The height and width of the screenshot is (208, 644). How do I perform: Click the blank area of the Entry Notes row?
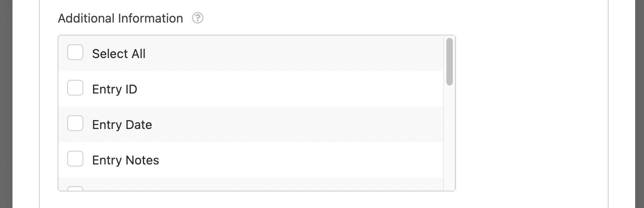tap(302, 160)
